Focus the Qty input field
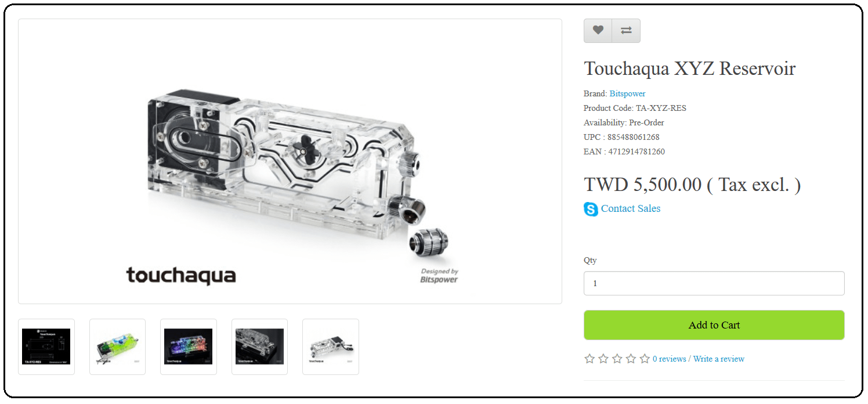 [x=714, y=283]
